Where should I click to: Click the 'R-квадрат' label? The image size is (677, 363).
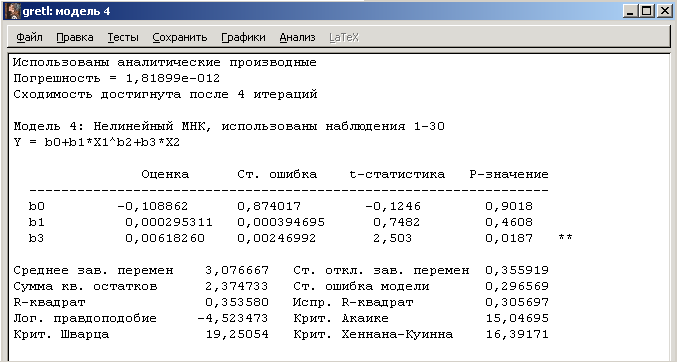coord(49,303)
